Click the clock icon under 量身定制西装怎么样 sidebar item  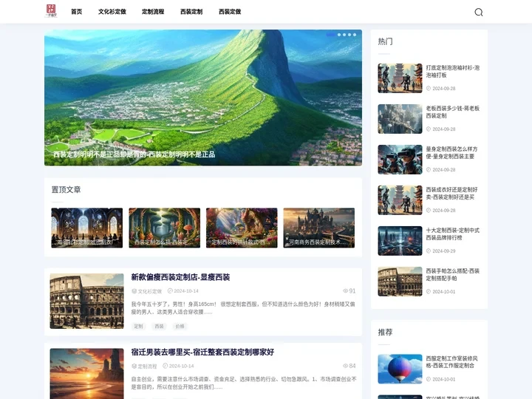click(x=429, y=170)
